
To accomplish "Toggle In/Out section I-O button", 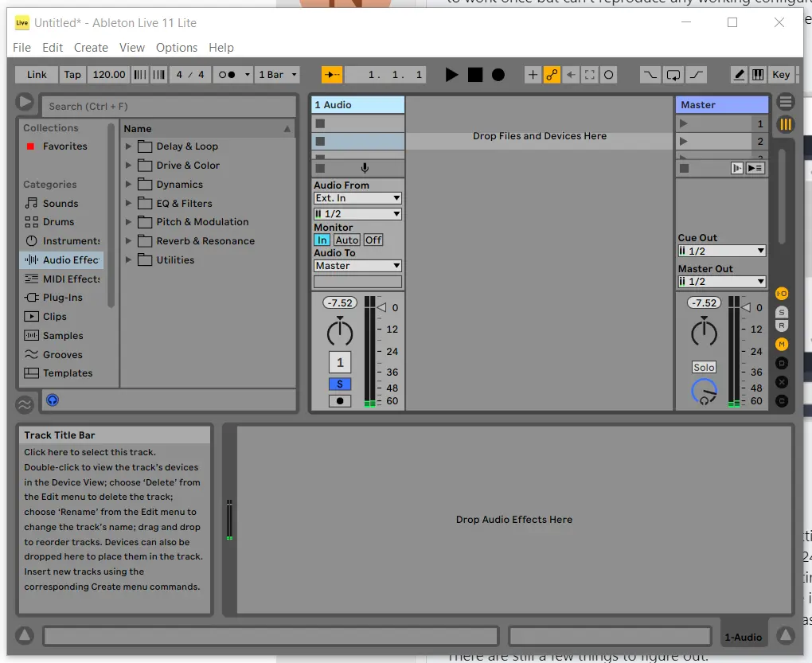I will [782, 294].
